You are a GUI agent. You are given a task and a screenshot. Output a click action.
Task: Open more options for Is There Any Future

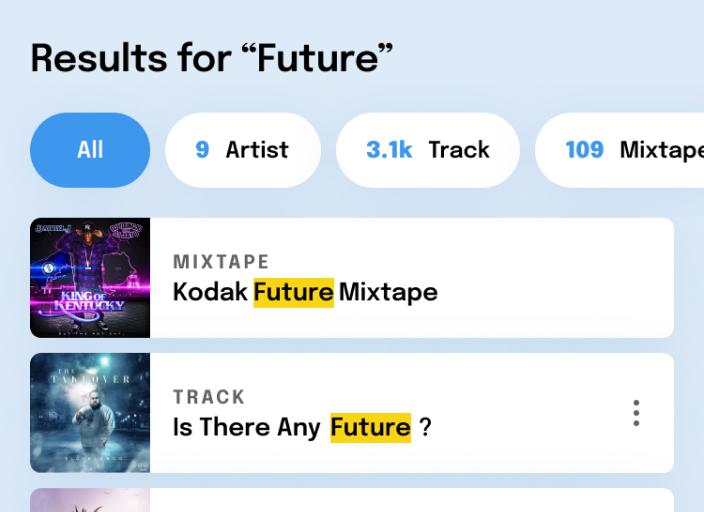point(636,413)
